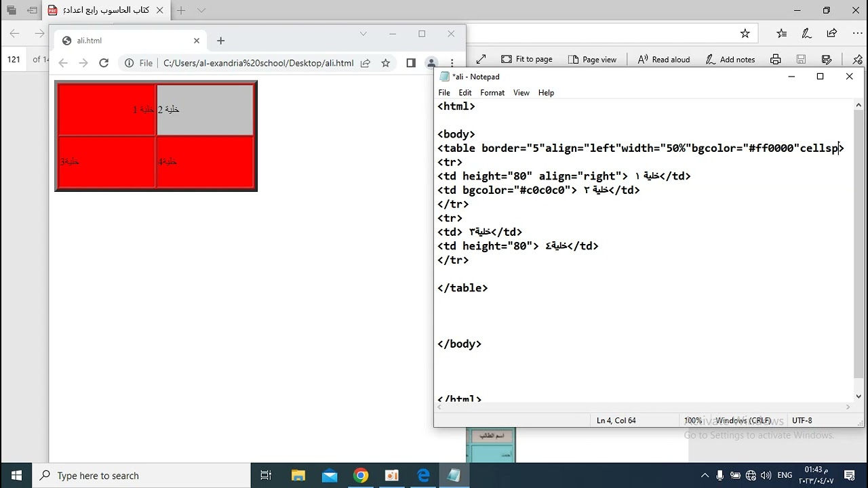Screen dimensions: 868x488
Task: Change ENG input language
Action: tap(785, 476)
